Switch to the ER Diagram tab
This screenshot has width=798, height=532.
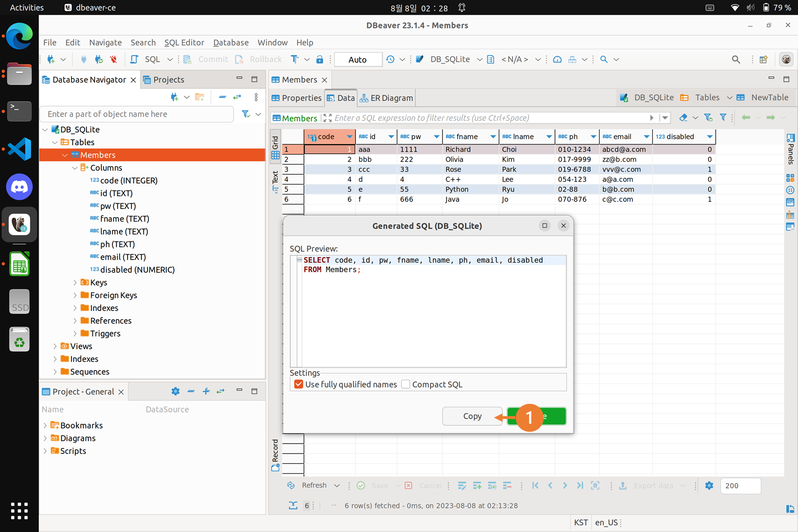point(387,98)
